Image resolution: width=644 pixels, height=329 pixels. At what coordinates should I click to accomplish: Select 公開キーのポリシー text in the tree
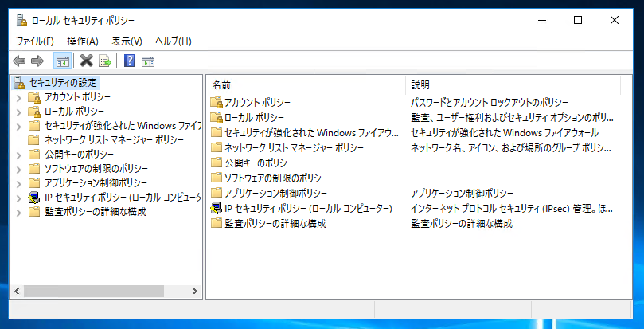[x=80, y=155]
